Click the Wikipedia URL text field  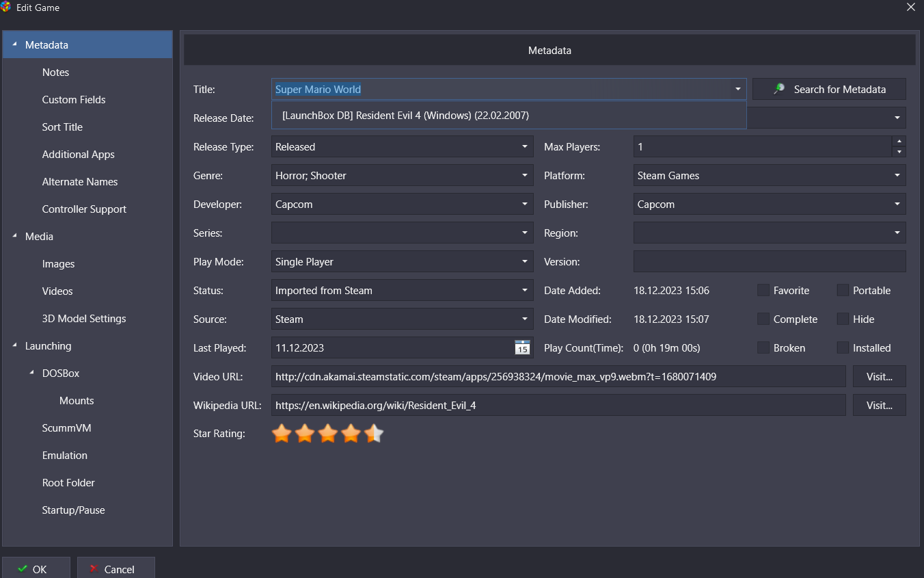558,405
